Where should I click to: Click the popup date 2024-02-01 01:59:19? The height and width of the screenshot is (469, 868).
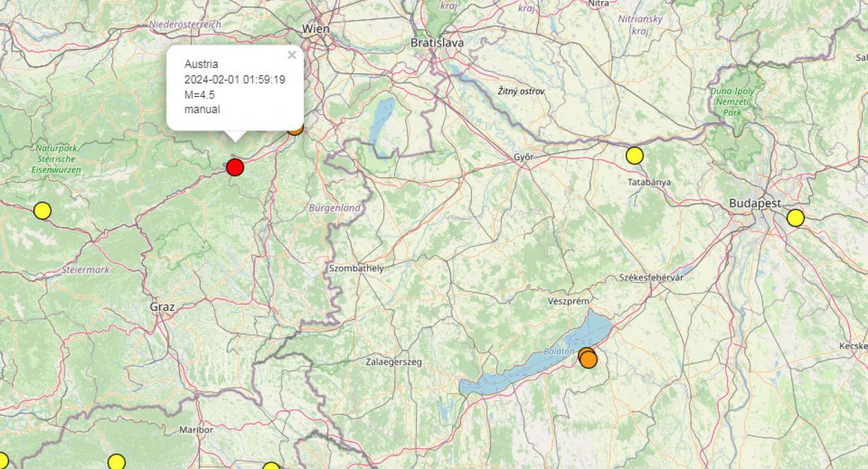click(x=235, y=80)
